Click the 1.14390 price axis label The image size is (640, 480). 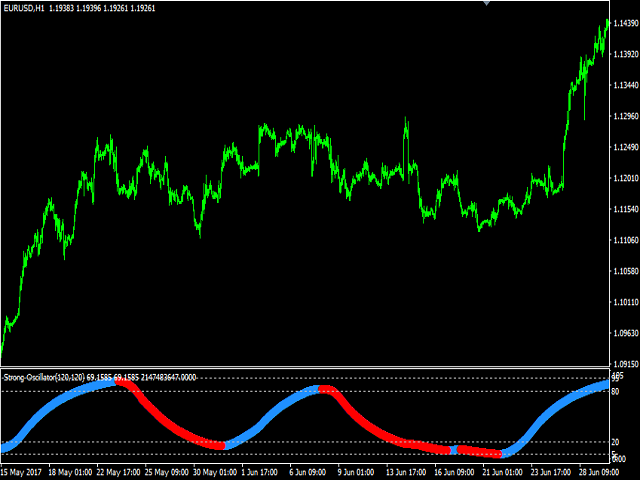tap(626, 23)
